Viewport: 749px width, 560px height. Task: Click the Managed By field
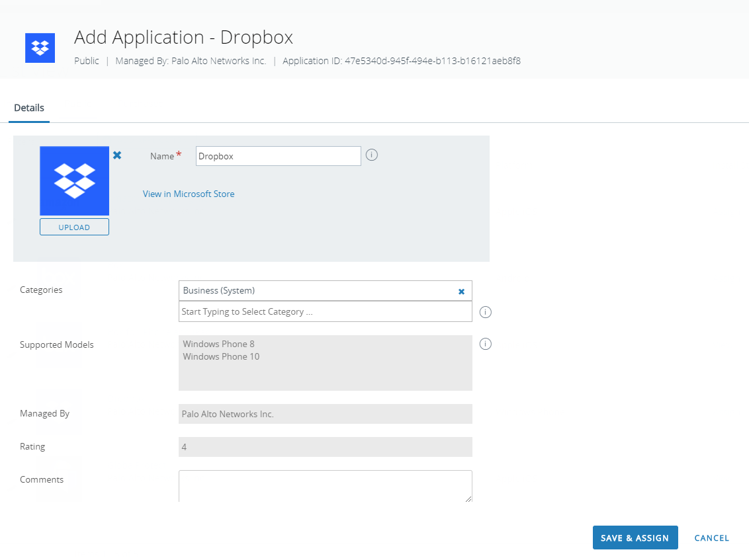pyautogui.click(x=325, y=414)
